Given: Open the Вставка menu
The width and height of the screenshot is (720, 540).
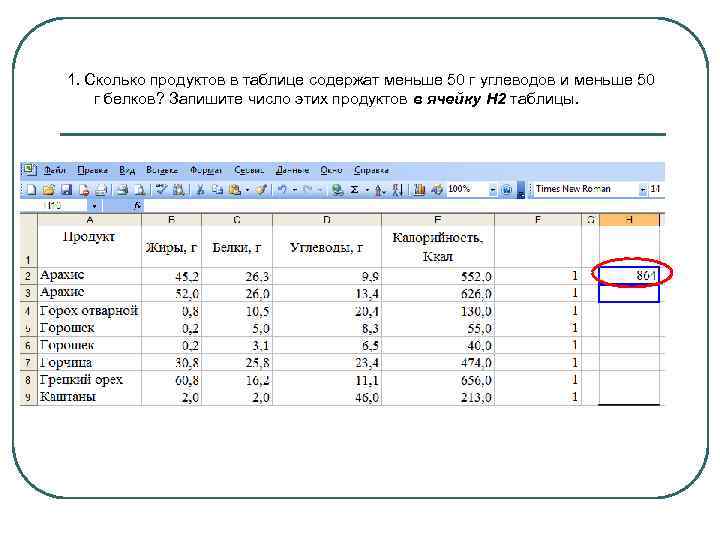Looking at the screenshot, I should (x=162, y=170).
